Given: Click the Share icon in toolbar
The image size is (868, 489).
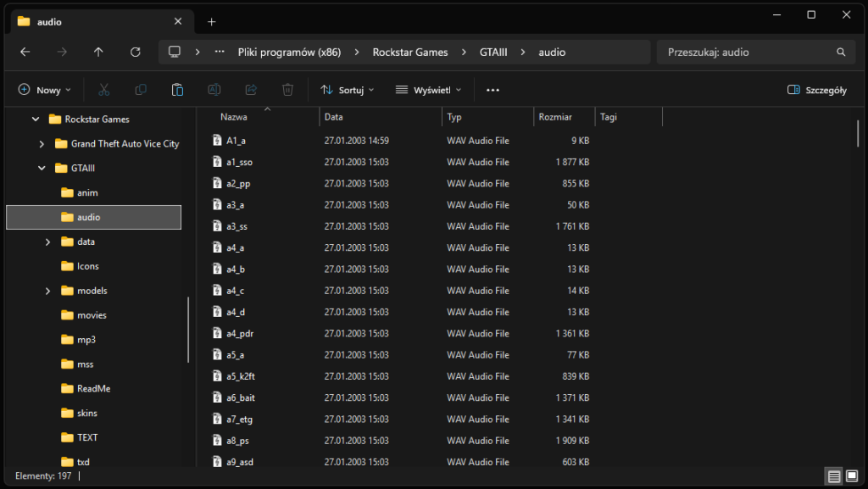Looking at the screenshot, I should coord(251,90).
